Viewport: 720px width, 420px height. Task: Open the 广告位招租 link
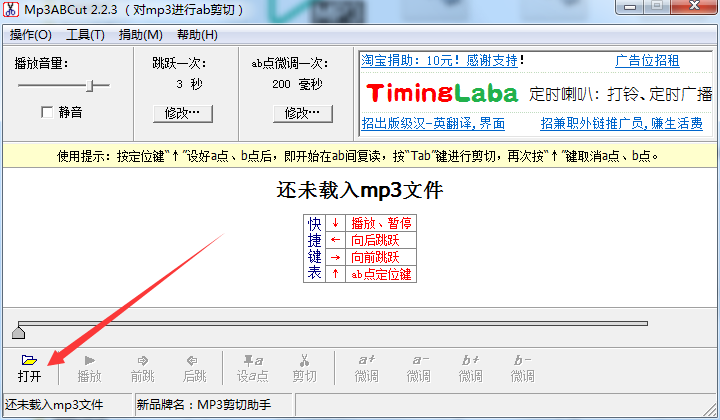tap(647, 61)
